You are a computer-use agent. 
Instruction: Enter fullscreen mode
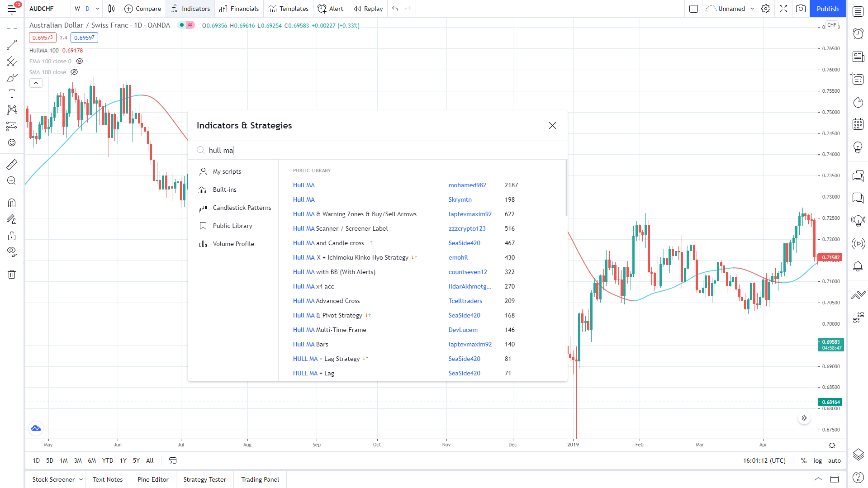coord(783,9)
